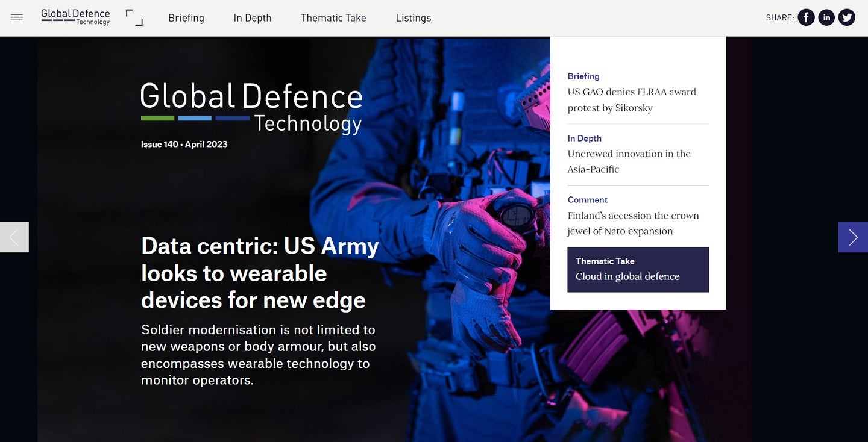The image size is (868, 442).
Task: Share the issue on LinkedIn
Action: 826,18
